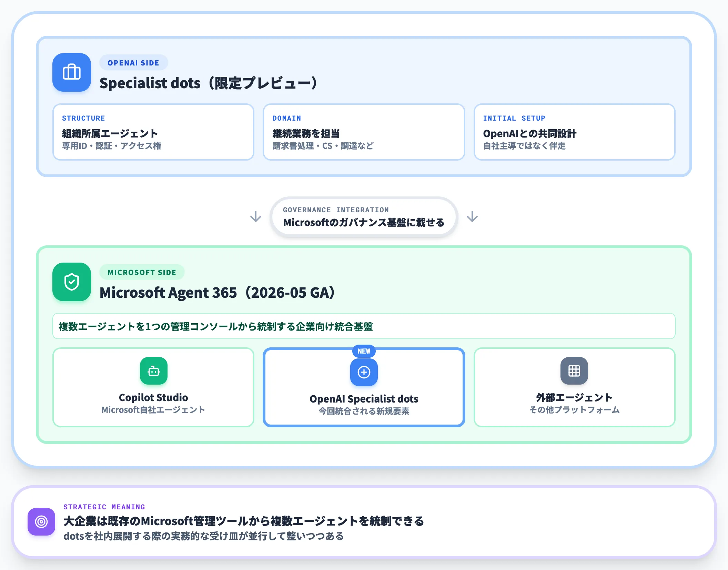Click the INITIAL SETUP label
This screenshot has width=728, height=570.
[x=514, y=118]
